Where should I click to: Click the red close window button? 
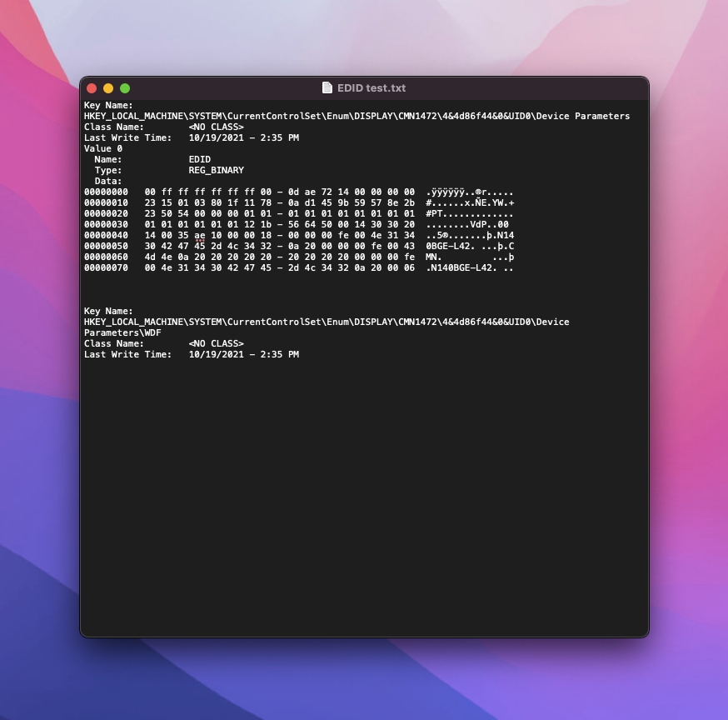coord(92,88)
